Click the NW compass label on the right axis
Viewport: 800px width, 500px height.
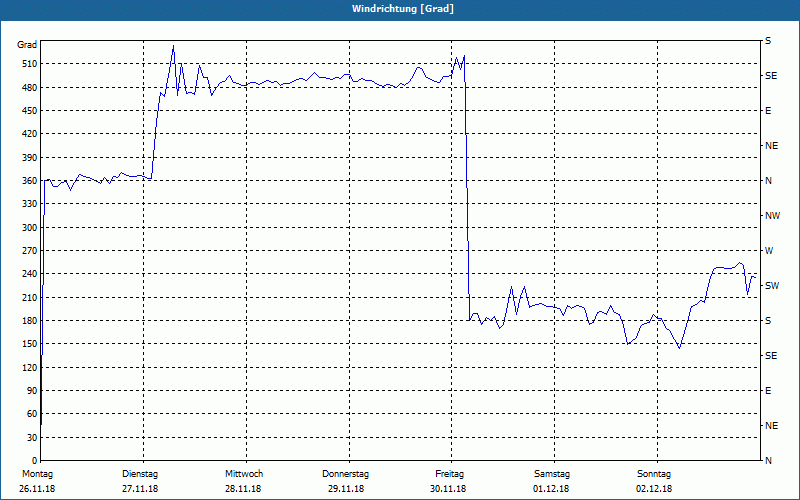(772, 216)
